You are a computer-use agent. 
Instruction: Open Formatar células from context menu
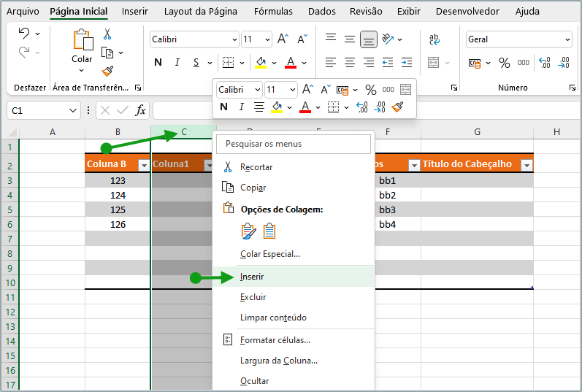click(294, 340)
